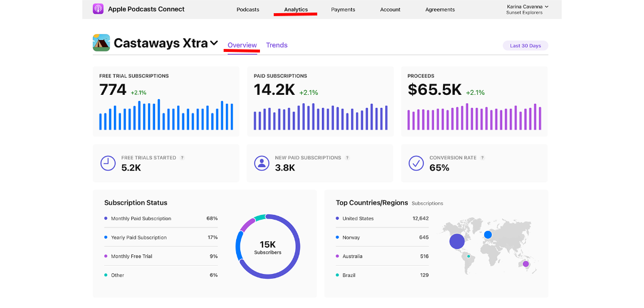The width and height of the screenshot is (644, 308).
Task: Open the Agreements link in top navigation
Action: click(x=440, y=10)
